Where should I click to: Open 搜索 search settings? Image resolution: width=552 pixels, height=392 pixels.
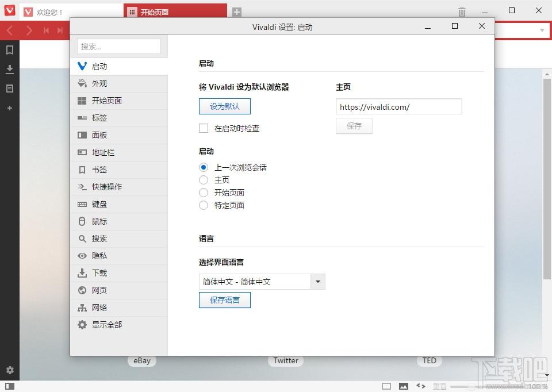point(119,239)
